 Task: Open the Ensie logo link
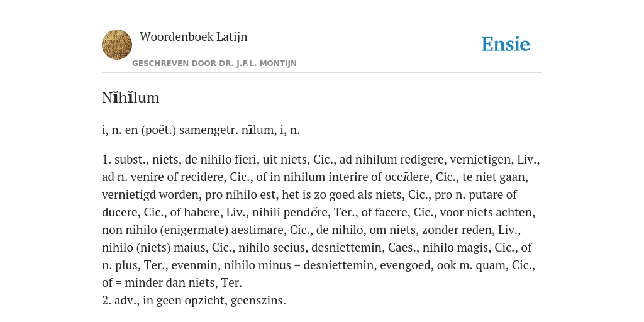506,44
